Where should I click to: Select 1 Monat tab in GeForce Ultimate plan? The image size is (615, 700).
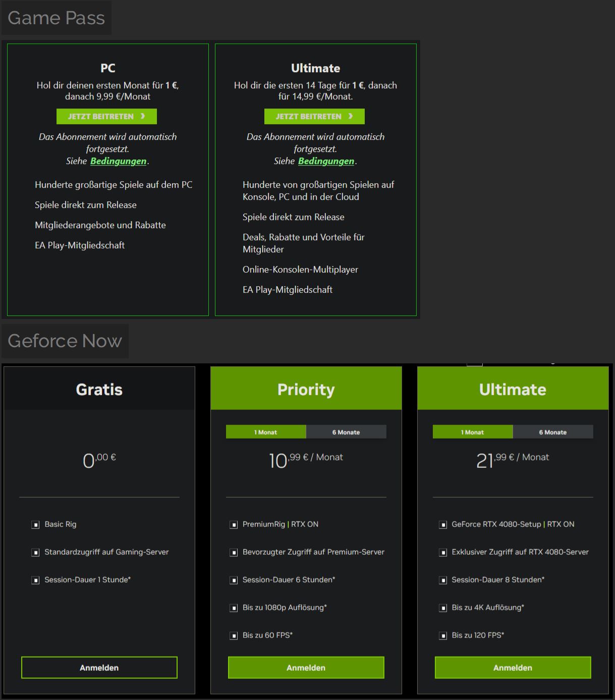(x=473, y=432)
